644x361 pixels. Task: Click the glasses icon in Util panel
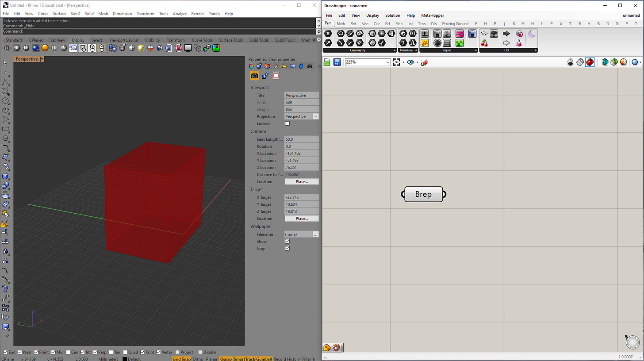(x=484, y=34)
